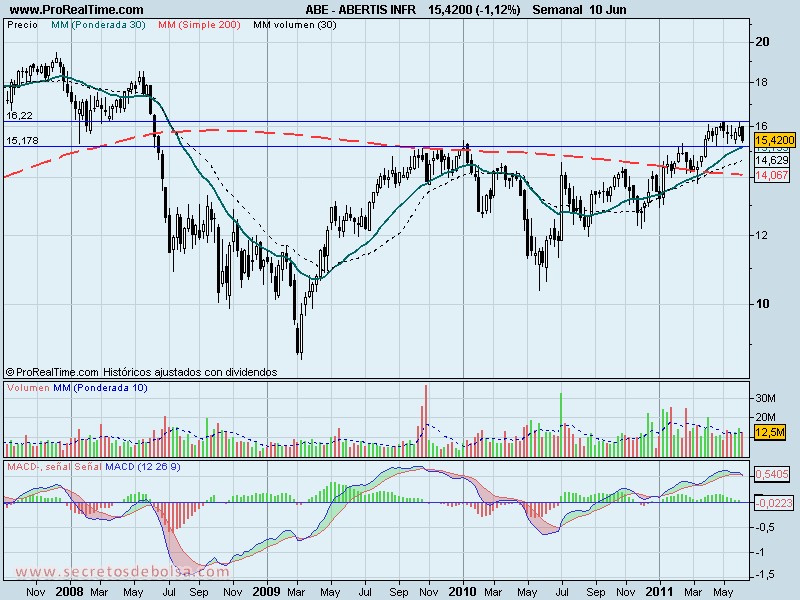Click the Nov label just before 2008
This screenshot has height=600, width=800.
click(x=35, y=592)
